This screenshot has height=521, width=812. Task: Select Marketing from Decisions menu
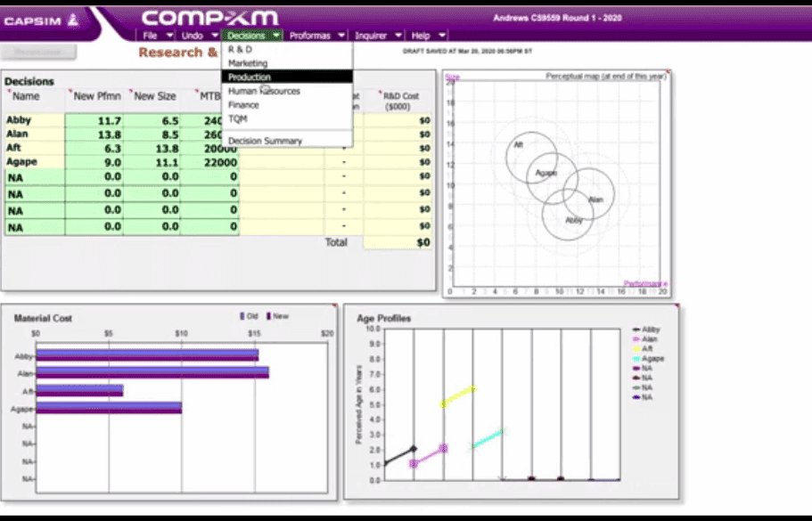click(287, 63)
